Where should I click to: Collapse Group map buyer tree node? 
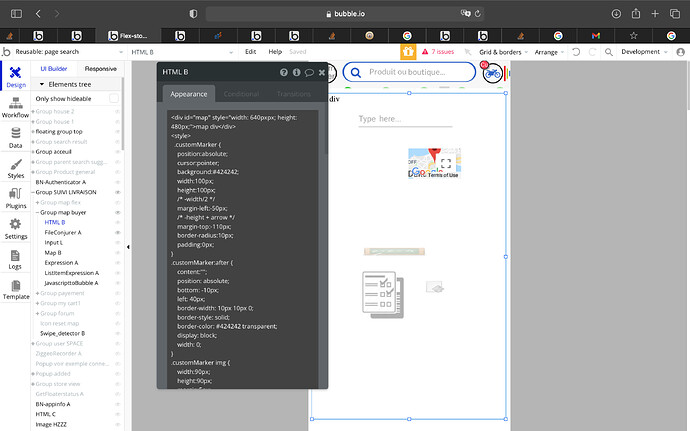point(37,213)
